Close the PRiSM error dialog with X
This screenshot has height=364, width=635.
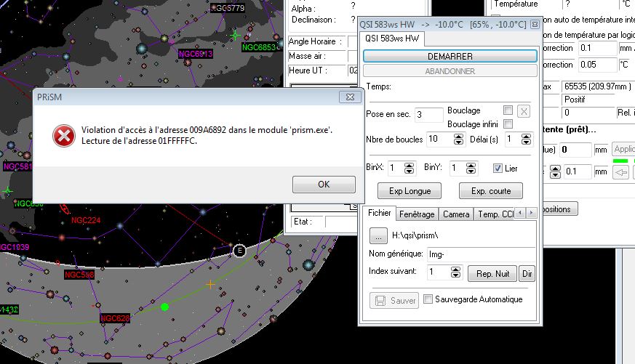[x=351, y=97]
